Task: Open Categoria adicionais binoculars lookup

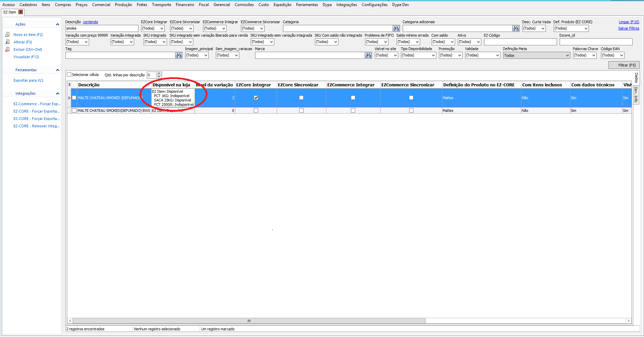Action: 516,29
